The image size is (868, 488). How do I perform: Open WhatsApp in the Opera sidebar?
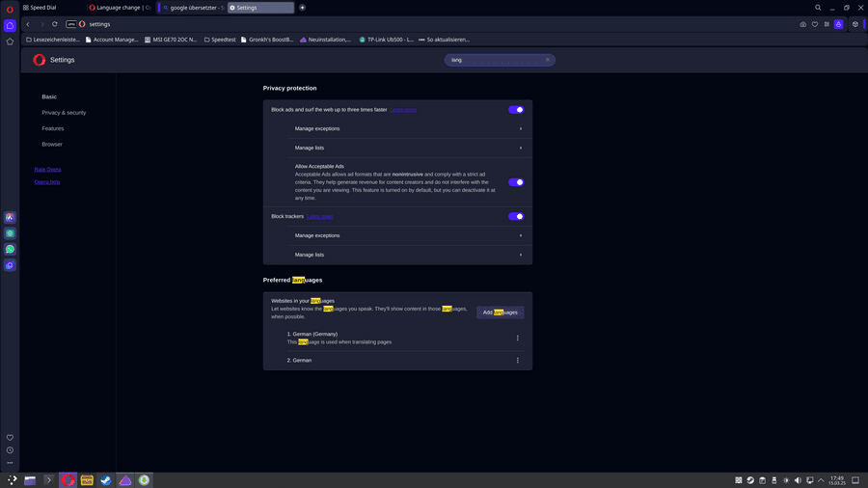(10, 250)
